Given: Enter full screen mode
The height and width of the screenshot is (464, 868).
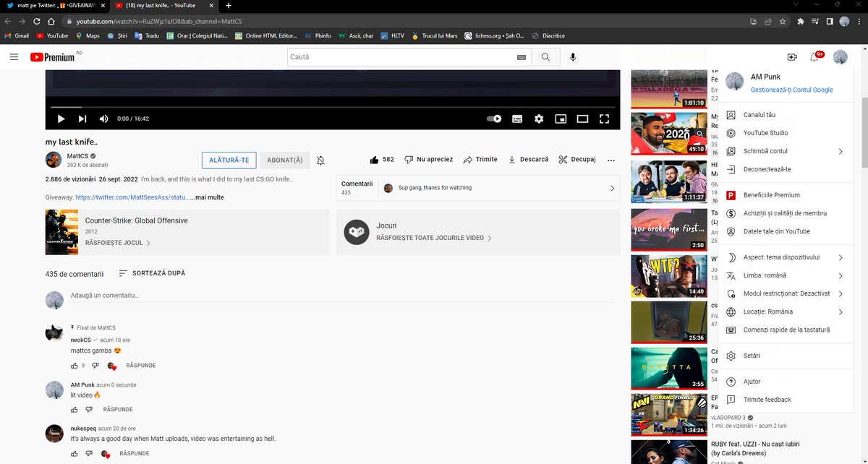Looking at the screenshot, I should (x=604, y=119).
